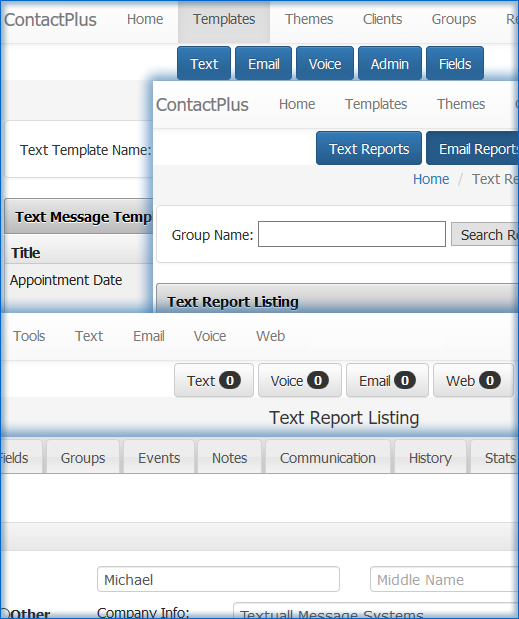The width and height of the screenshot is (519, 619).
Task: Switch to the Events tab
Action: pos(159,458)
